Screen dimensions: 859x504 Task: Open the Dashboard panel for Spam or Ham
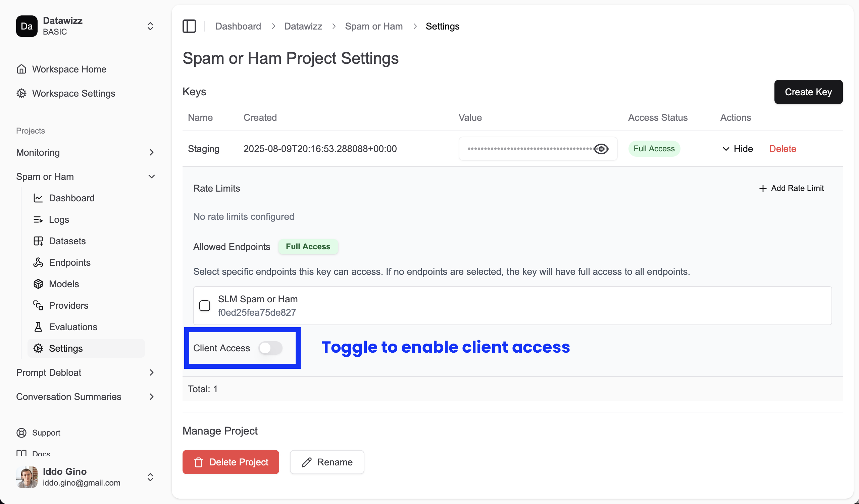71,198
